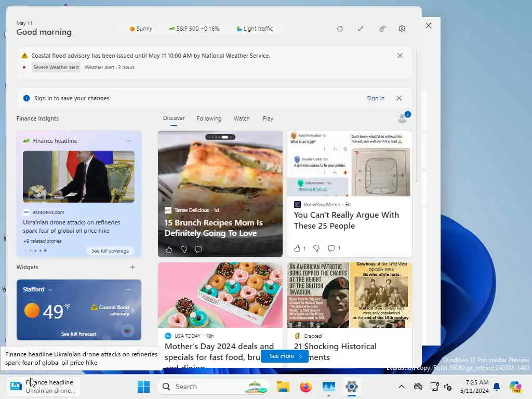Image resolution: width=532 pixels, height=399 pixels.
Task: Open the clock showing 7:25 AM
Action: 474,387
